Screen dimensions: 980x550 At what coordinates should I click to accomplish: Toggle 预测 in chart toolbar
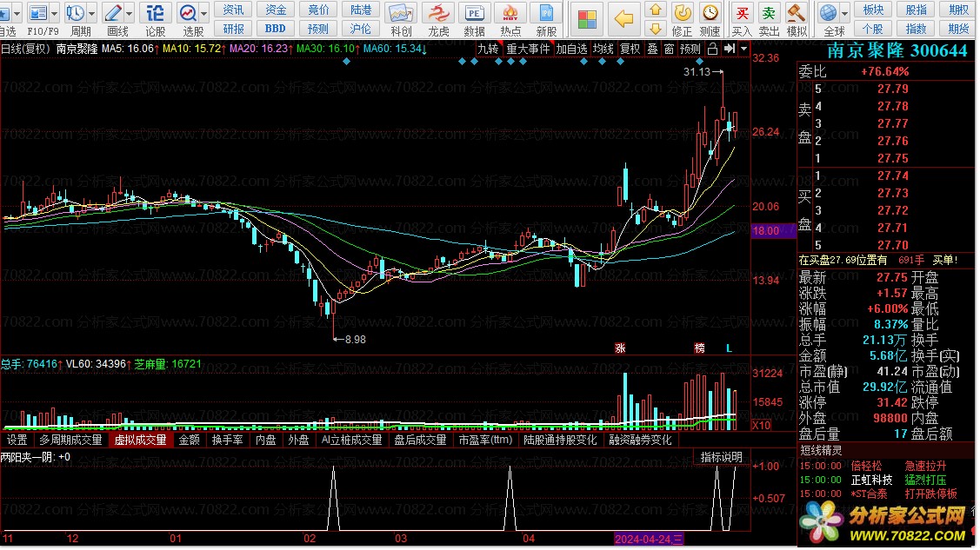tap(690, 49)
